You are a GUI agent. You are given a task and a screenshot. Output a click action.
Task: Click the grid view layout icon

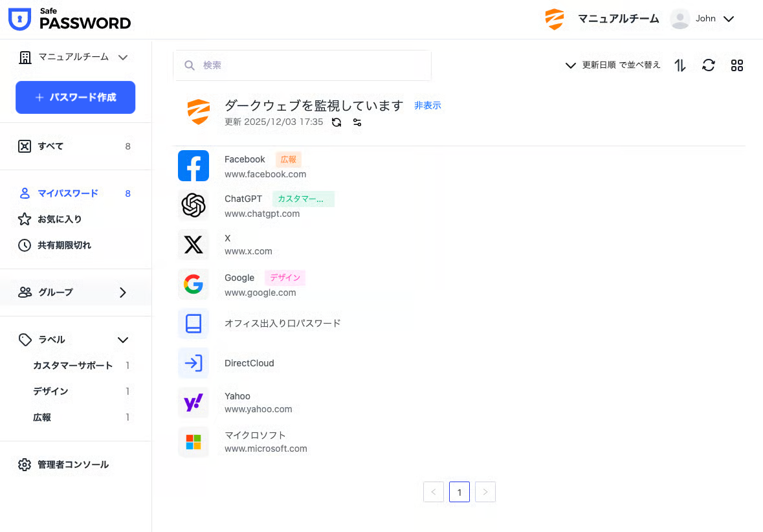point(736,65)
